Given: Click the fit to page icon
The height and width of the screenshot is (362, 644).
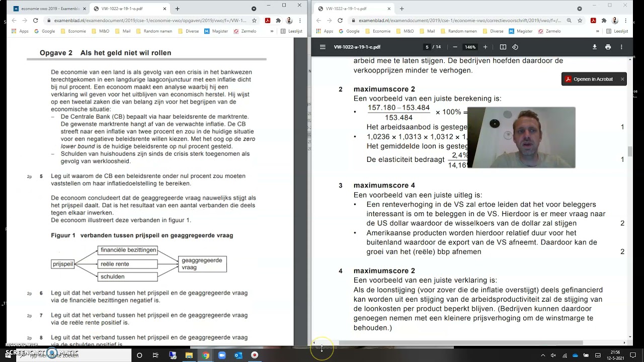Looking at the screenshot, I should [x=503, y=47].
